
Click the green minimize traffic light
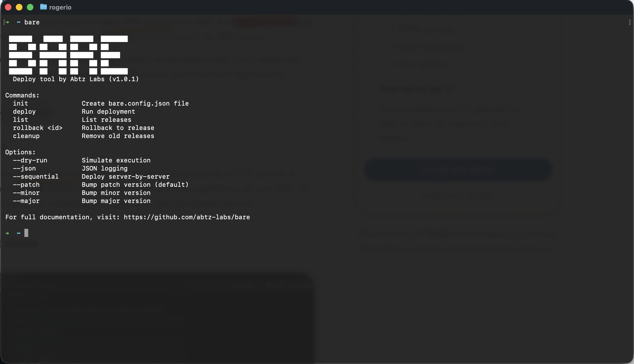click(30, 7)
